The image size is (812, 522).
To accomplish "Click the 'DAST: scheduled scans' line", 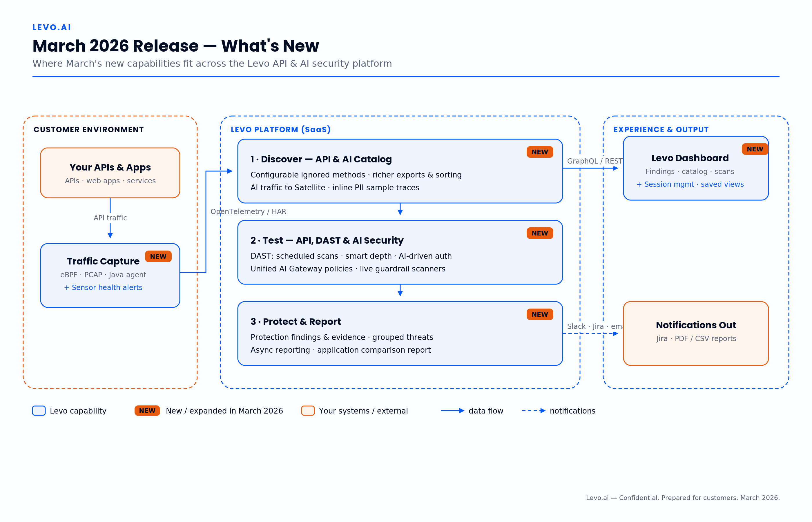I will pyautogui.click(x=351, y=256).
